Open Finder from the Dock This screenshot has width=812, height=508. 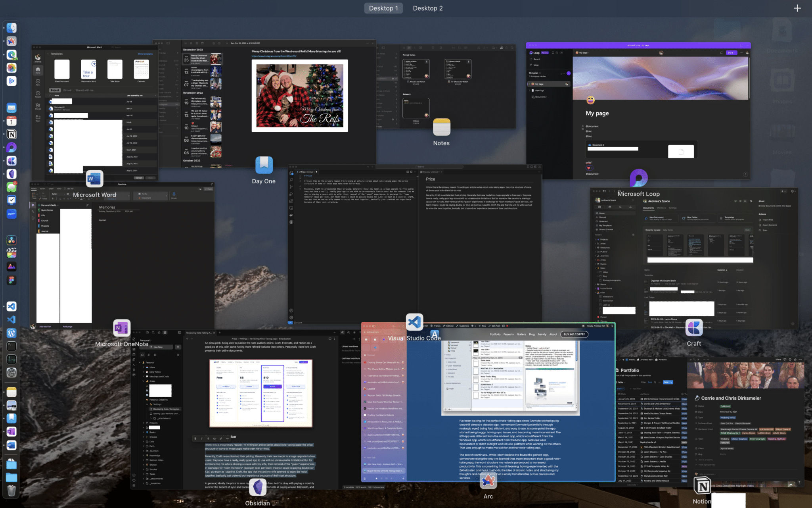pos(11,28)
